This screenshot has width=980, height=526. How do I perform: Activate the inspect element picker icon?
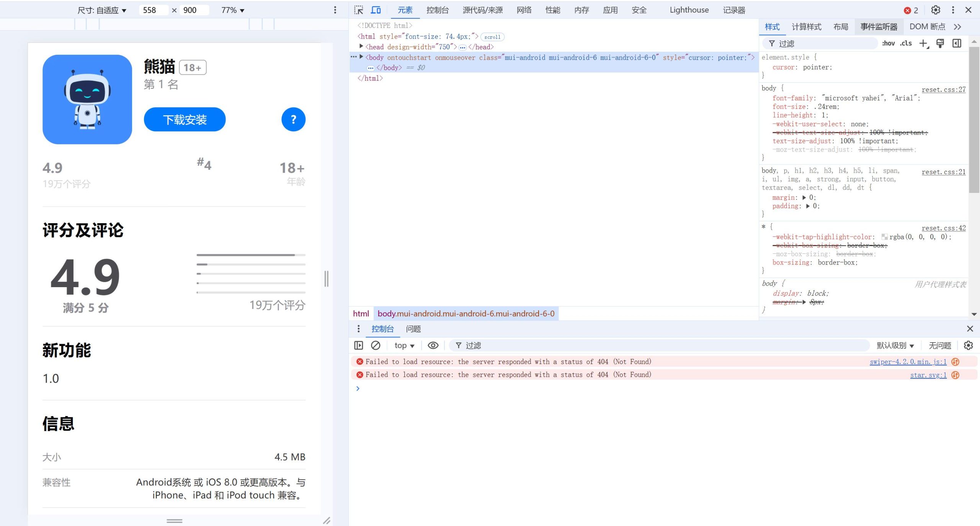[359, 10]
